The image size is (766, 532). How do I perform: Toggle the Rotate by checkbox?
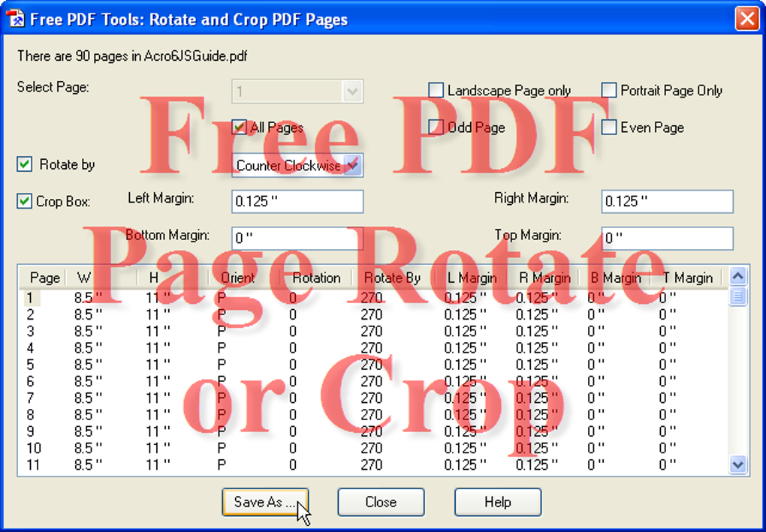coord(25,164)
